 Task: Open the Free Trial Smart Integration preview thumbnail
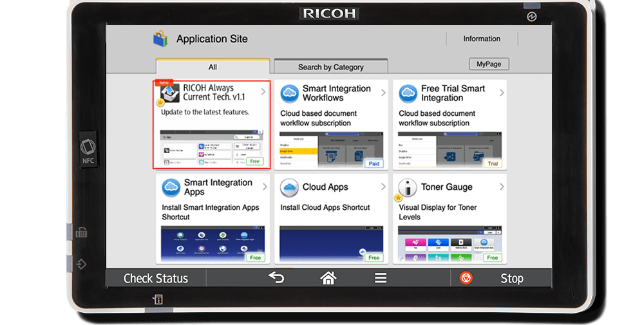[450, 150]
